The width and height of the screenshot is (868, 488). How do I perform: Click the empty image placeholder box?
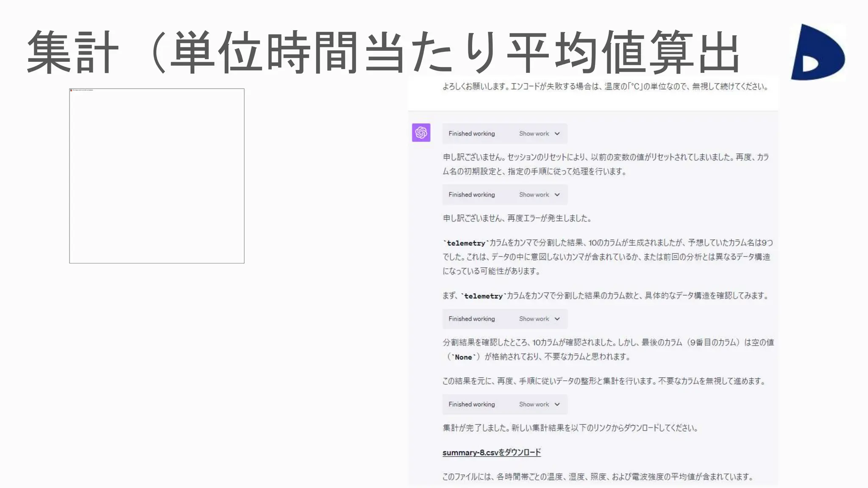click(157, 176)
